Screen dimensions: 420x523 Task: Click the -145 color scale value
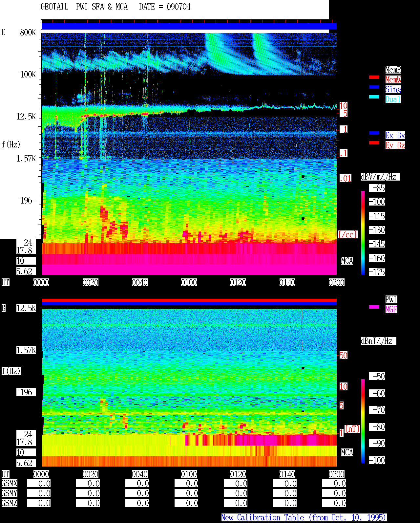pyautogui.click(x=377, y=244)
